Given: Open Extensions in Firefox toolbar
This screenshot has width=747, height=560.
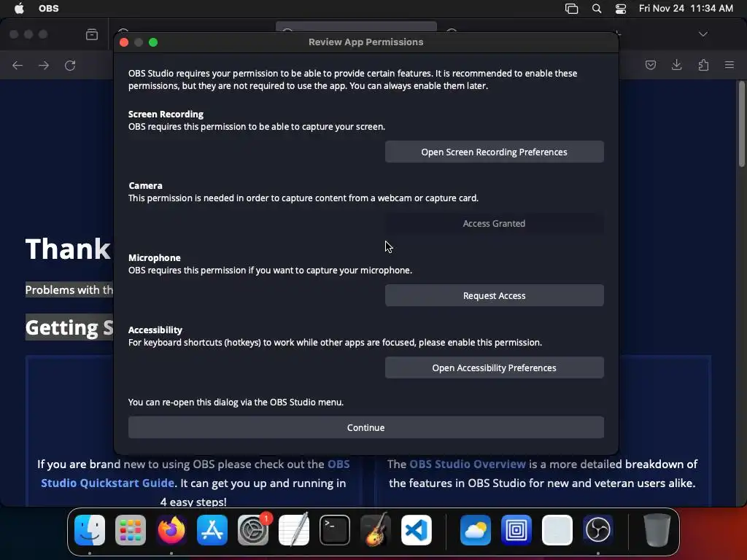Looking at the screenshot, I should (703, 65).
